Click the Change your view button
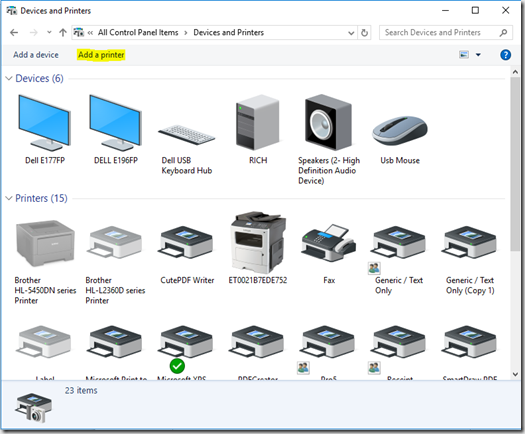The width and height of the screenshot is (525, 434). [x=464, y=54]
